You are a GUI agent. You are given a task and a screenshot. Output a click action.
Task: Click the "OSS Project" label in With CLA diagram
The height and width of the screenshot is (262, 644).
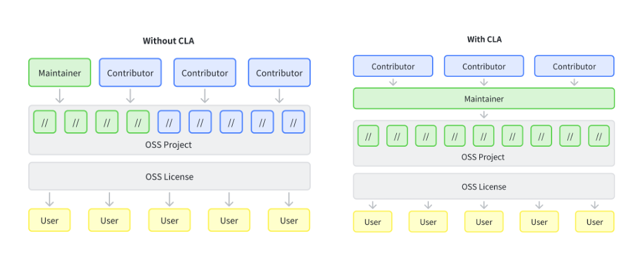click(x=484, y=157)
